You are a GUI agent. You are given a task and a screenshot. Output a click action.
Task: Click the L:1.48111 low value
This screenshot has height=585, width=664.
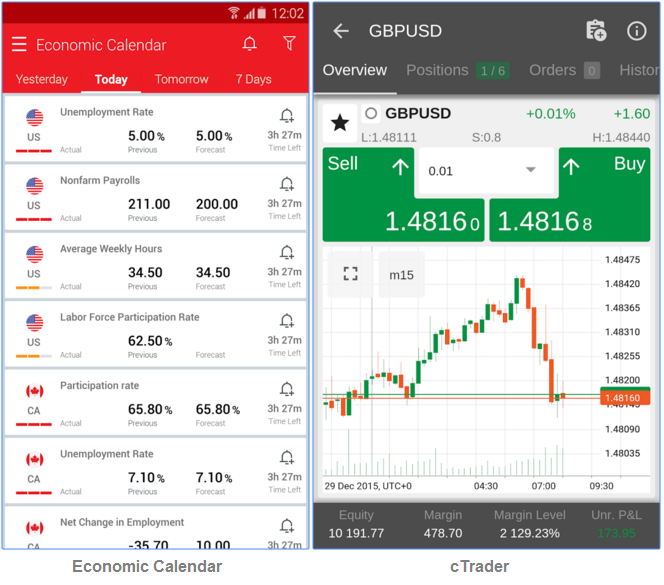coord(389,137)
